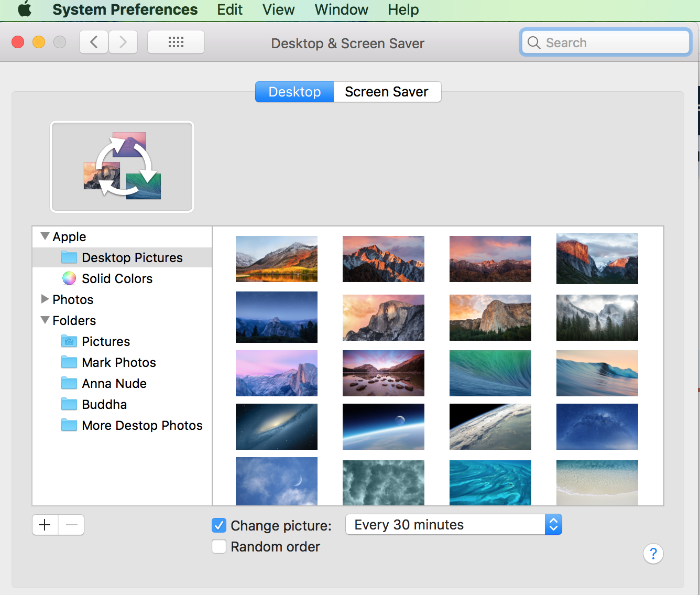Collapse the Apple group triangle
The image size is (700, 595).
(x=45, y=236)
